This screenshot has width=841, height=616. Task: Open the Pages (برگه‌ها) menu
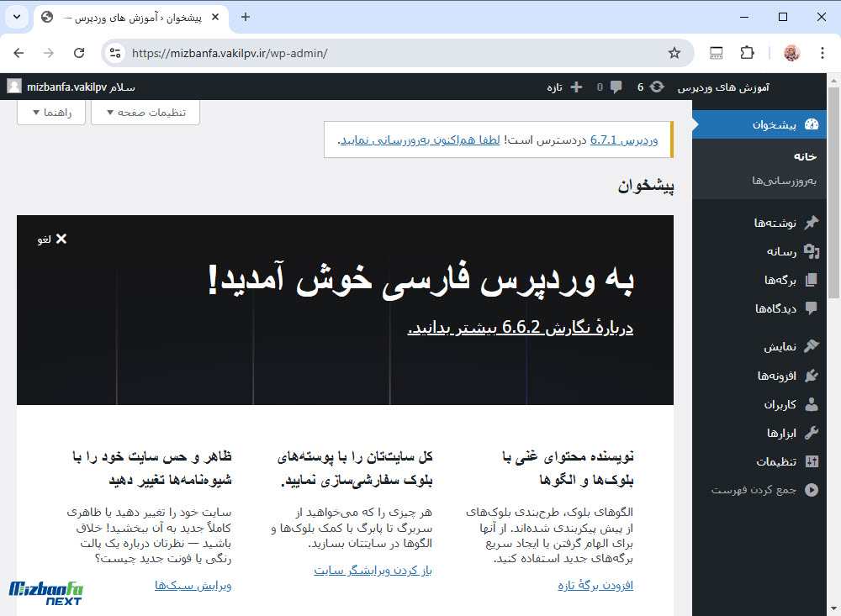point(759,280)
